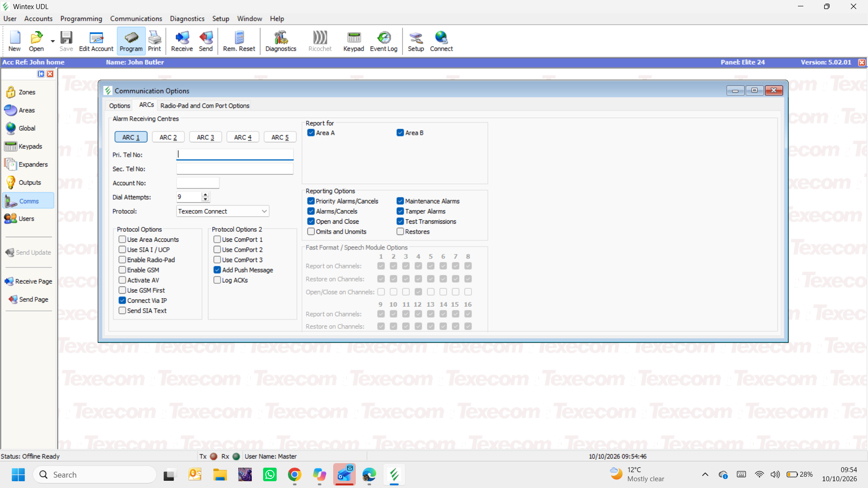Open Zones in the sidebar
Screen dimensions: 868x488
point(21,92)
